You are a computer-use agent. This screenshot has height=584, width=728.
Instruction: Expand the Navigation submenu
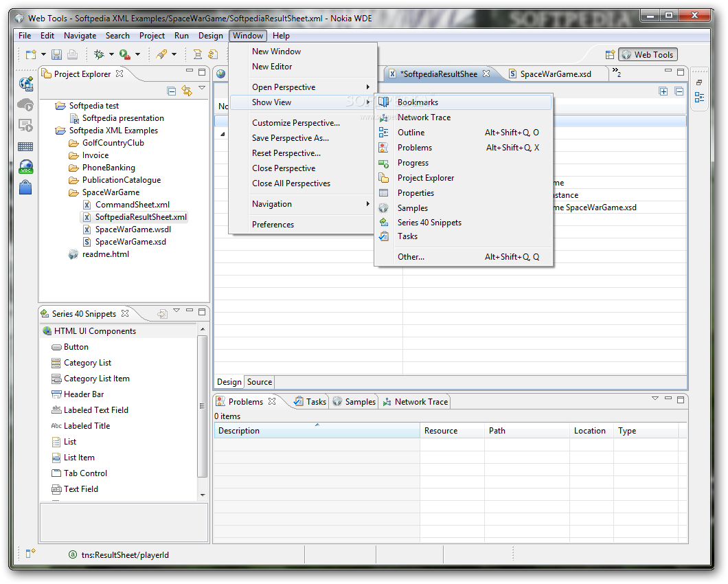pos(367,204)
